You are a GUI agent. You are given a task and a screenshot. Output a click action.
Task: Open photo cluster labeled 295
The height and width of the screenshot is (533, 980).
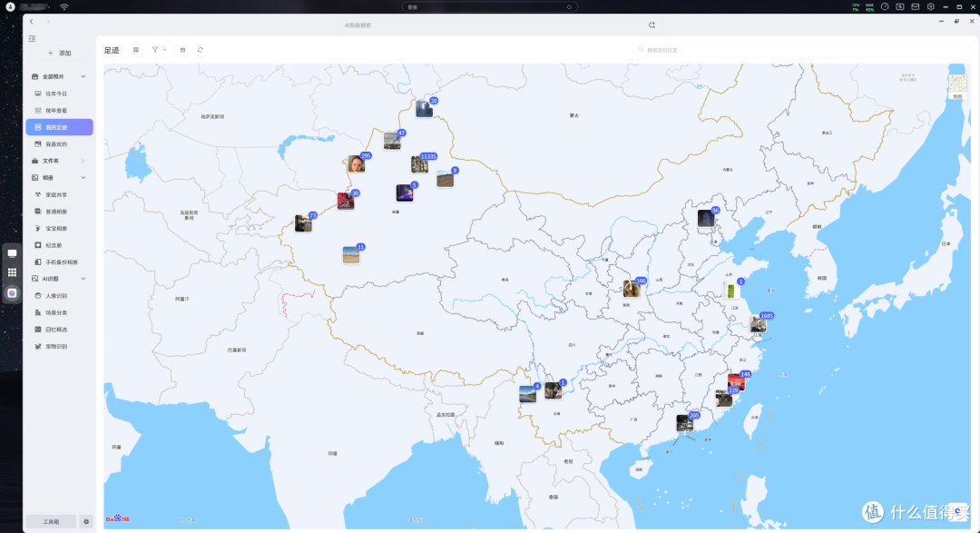[357, 164]
